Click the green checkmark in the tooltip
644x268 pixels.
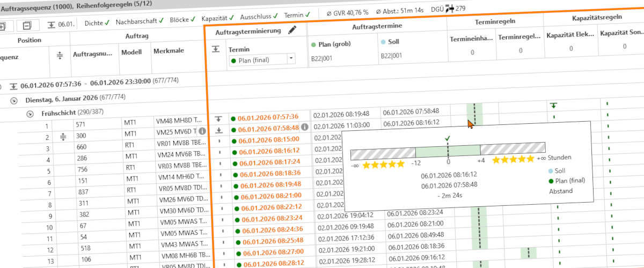tap(448, 139)
